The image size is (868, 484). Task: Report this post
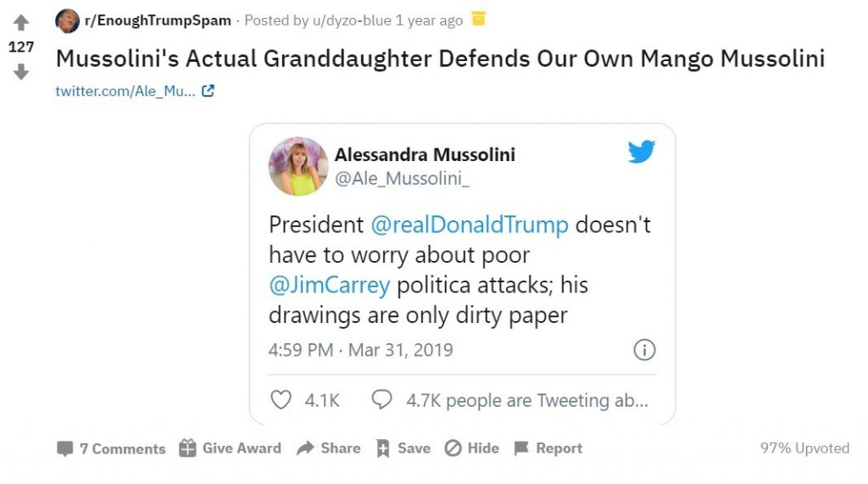[548, 448]
